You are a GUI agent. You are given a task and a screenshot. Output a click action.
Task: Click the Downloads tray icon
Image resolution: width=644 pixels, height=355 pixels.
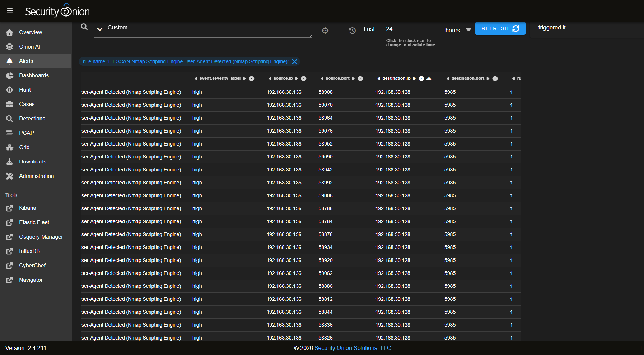(x=10, y=162)
